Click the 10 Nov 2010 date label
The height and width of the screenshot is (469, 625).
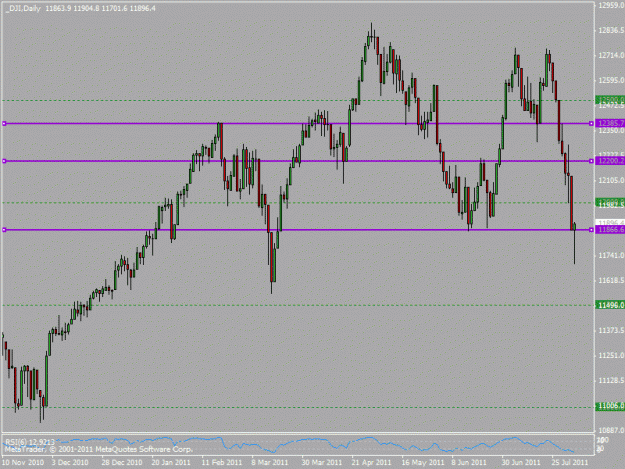coord(23,462)
